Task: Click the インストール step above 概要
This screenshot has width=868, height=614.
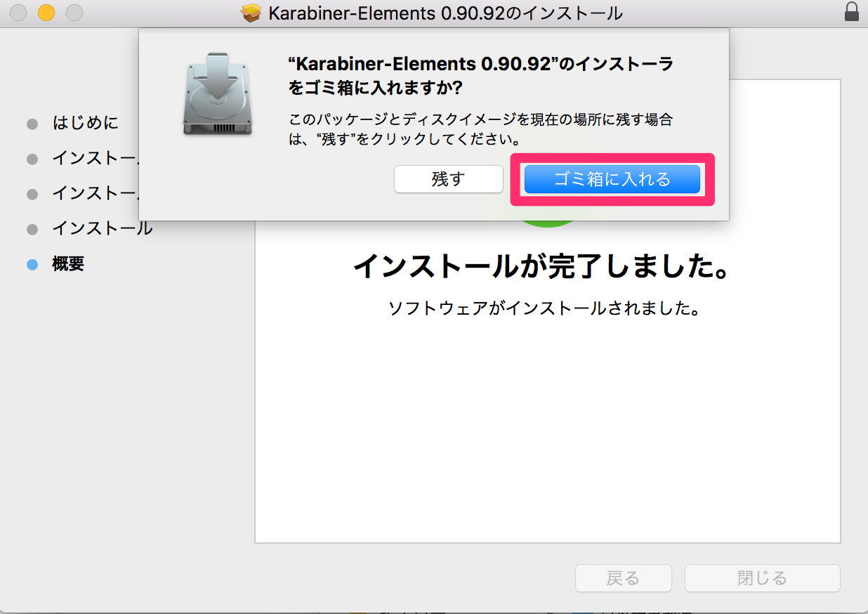Action: pos(103,228)
